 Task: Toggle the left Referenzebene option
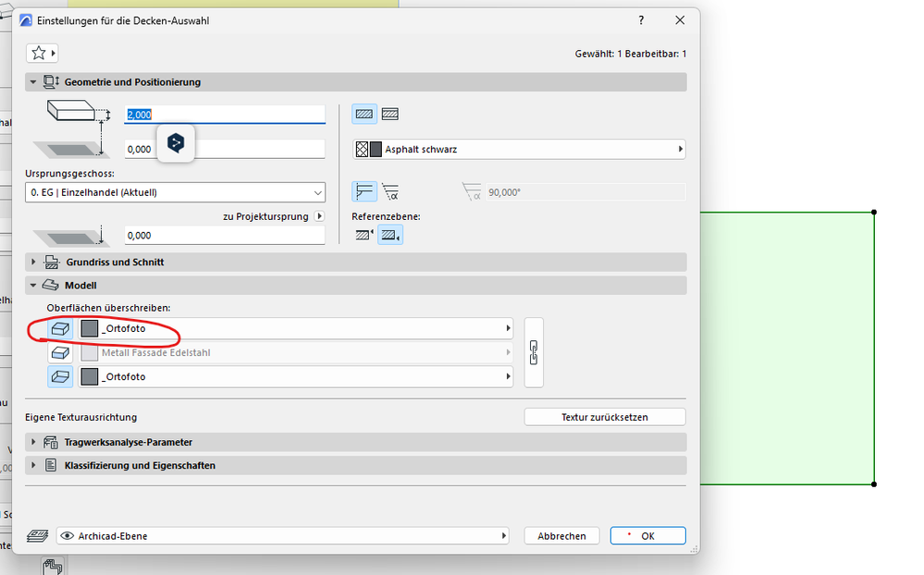[363, 234]
